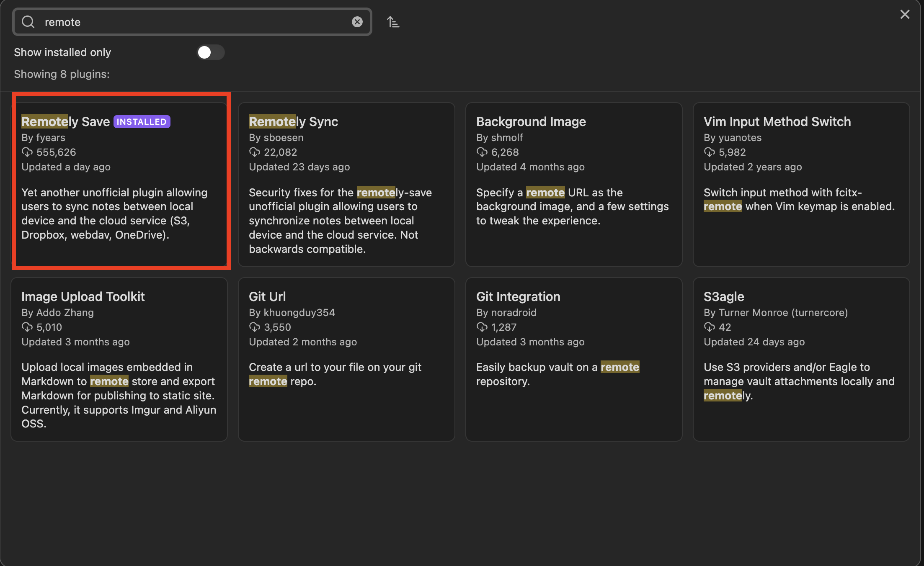Close the plugin browser dialog
This screenshot has width=924, height=566.
[905, 15]
